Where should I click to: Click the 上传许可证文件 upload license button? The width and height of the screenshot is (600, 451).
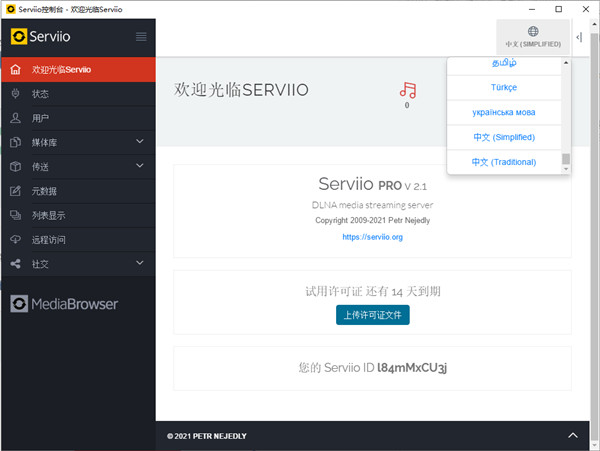click(x=372, y=314)
